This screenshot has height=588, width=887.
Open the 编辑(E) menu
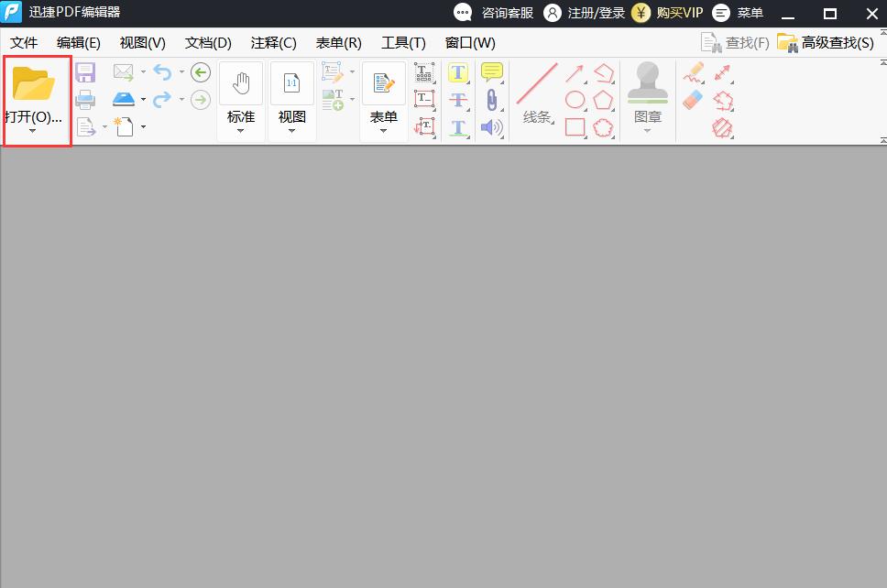[79, 43]
